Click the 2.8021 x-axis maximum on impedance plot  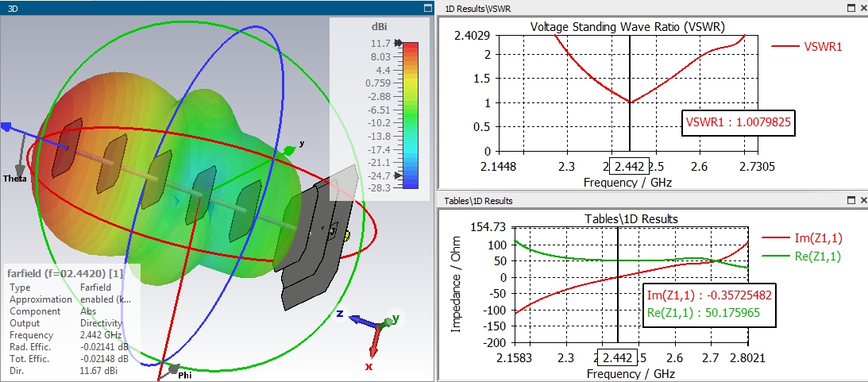tap(748, 357)
